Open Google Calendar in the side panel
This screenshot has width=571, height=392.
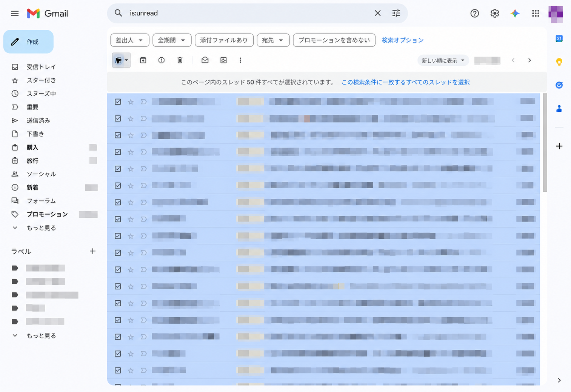point(559,38)
